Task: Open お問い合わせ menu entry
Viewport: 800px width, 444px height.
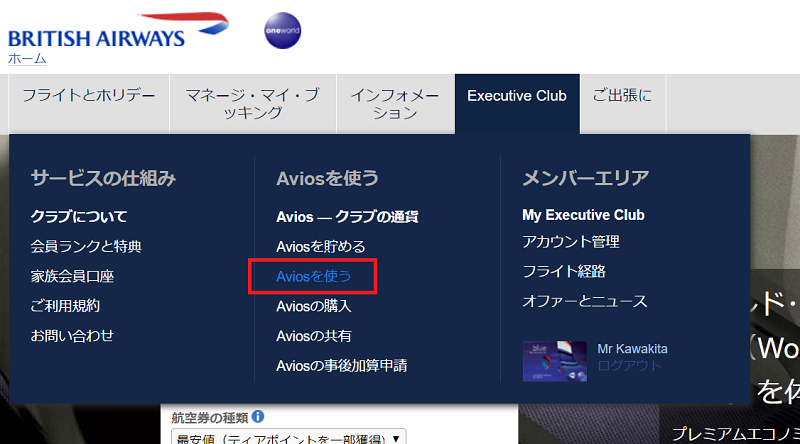Action: point(72,336)
